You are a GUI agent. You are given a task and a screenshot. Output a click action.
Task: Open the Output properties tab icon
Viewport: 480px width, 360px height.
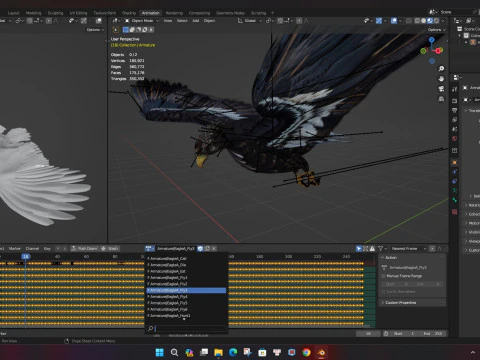pyautogui.click(x=454, y=110)
